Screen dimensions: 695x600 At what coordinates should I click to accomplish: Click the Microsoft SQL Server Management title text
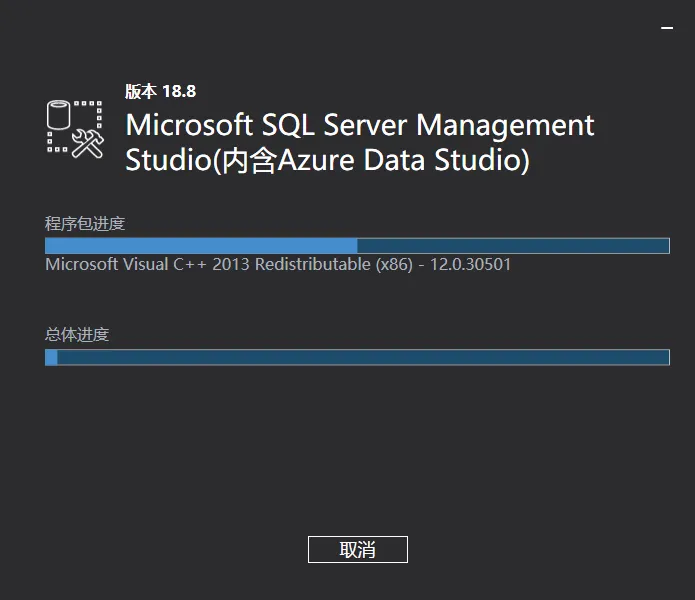coord(360,126)
